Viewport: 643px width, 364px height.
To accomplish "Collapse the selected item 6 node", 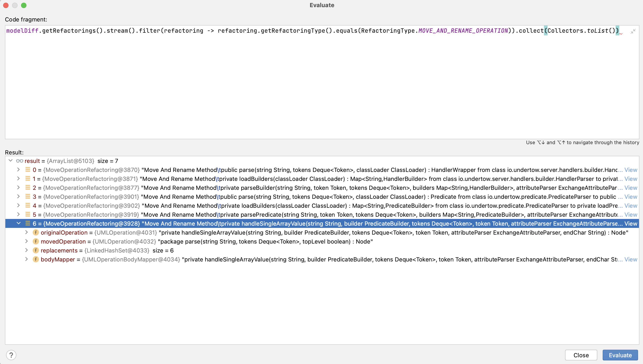I will pos(19,223).
